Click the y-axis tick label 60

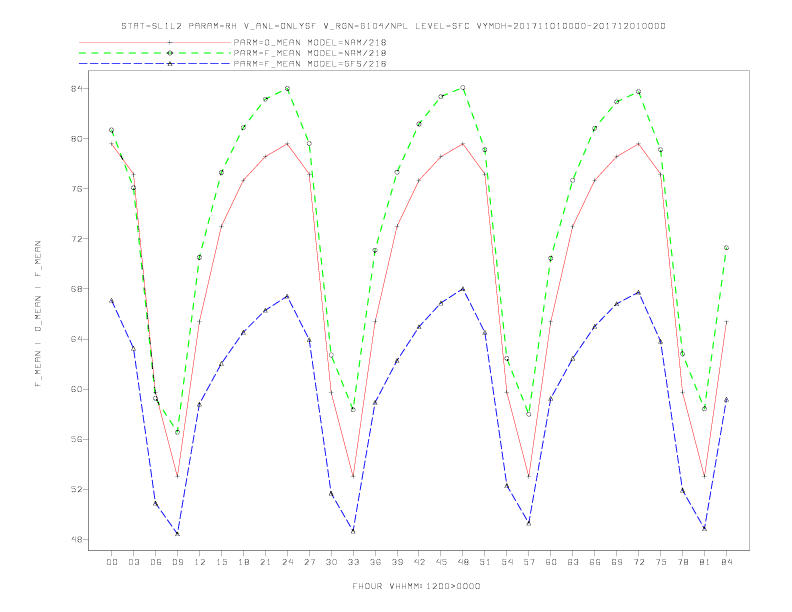tap(76, 389)
